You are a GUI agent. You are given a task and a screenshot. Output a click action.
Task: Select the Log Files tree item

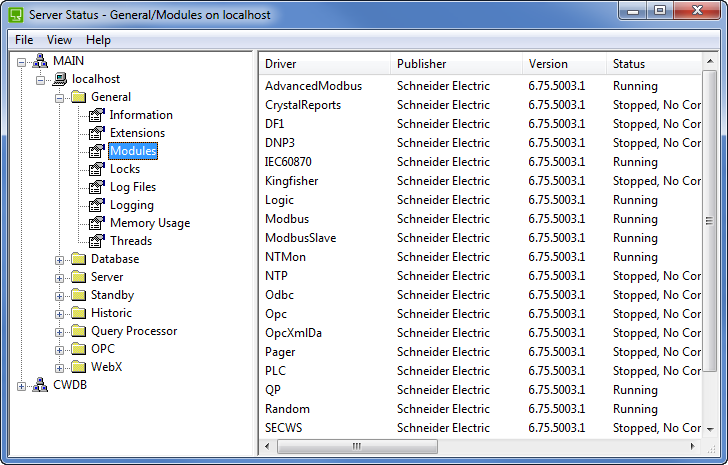(x=133, y=187)
